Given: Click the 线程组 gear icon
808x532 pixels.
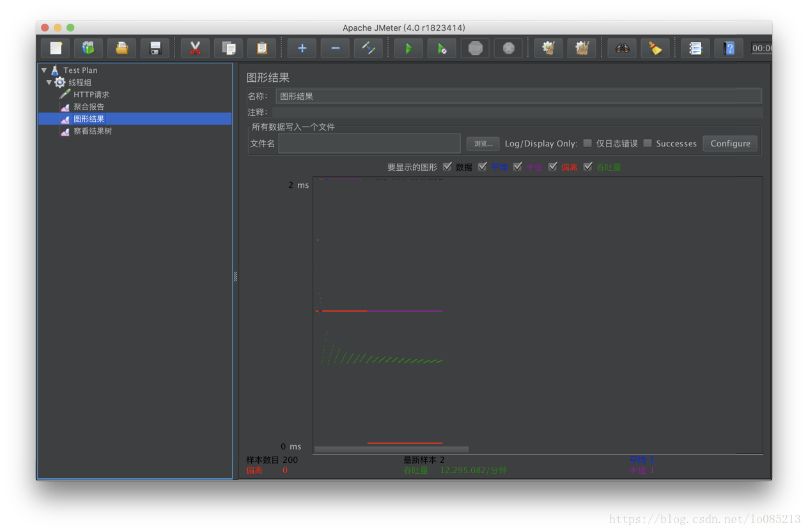Looking at the screenshot, I should pos(59,82).
